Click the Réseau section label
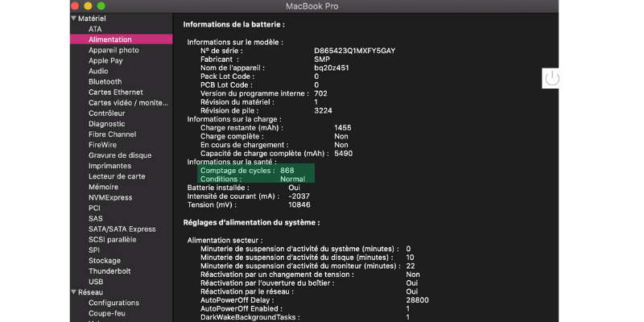This screenshot has width=644, height=322. 90,292
